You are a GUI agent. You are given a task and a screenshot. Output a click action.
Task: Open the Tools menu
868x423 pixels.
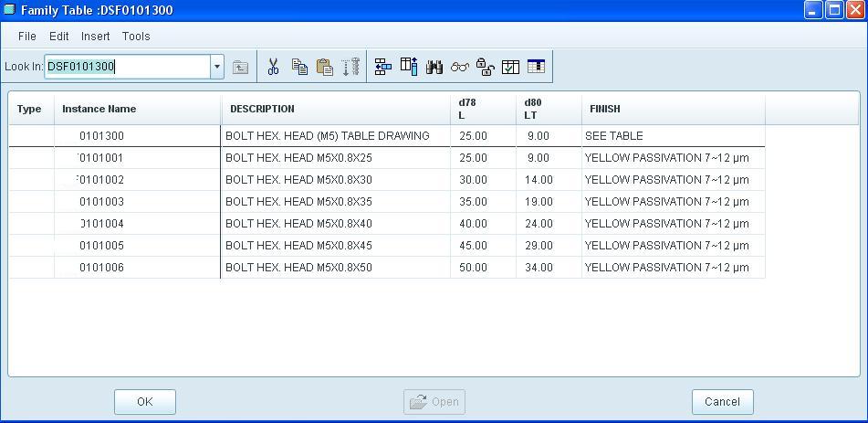[136, 36]
